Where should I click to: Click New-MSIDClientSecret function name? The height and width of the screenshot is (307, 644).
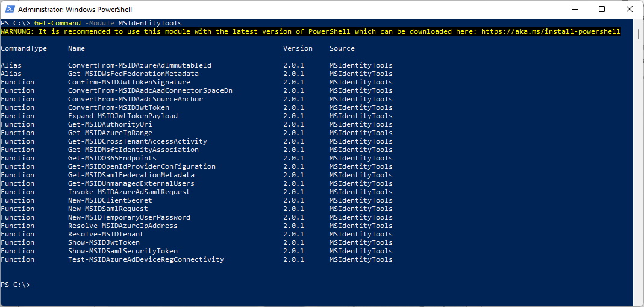(x=110, y=200)
